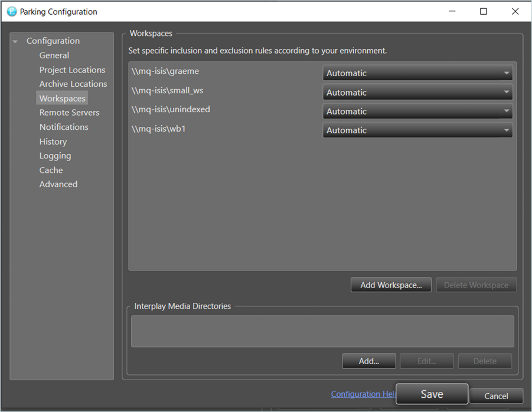This screenshot has height=412, width=532.
Task: Open the \\mq-isis\unindexed Automatic dropdown
Action: 417,112
